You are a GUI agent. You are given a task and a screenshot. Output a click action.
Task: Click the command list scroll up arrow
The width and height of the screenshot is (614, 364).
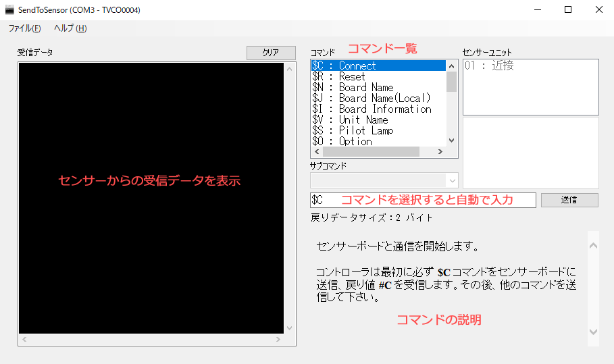[x=451, y=66]
